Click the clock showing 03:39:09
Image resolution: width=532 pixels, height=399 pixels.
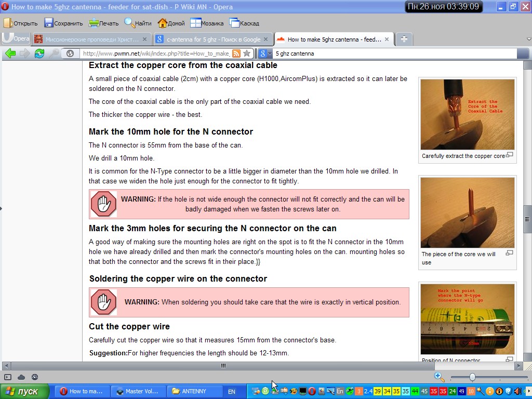[x=444, y=6]
